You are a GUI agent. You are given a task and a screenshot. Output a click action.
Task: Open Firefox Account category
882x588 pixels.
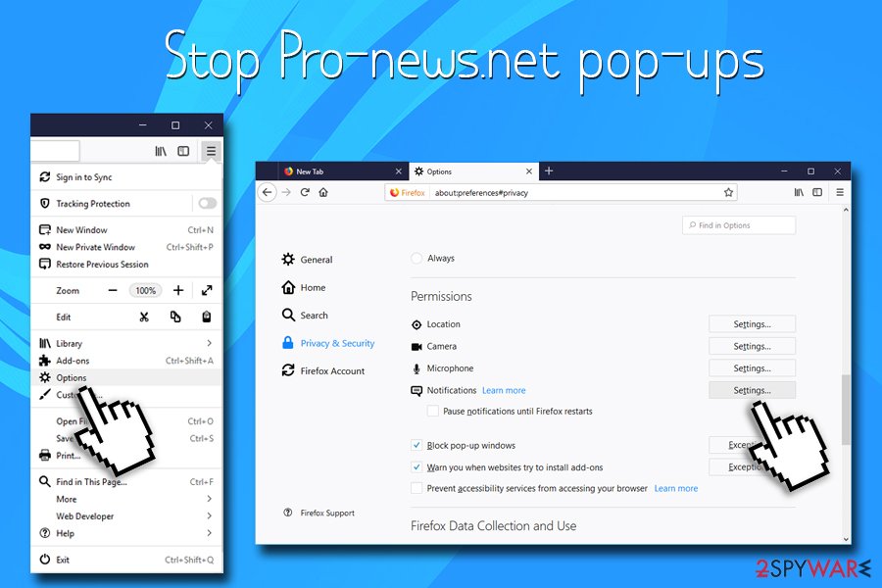[322, 370]
